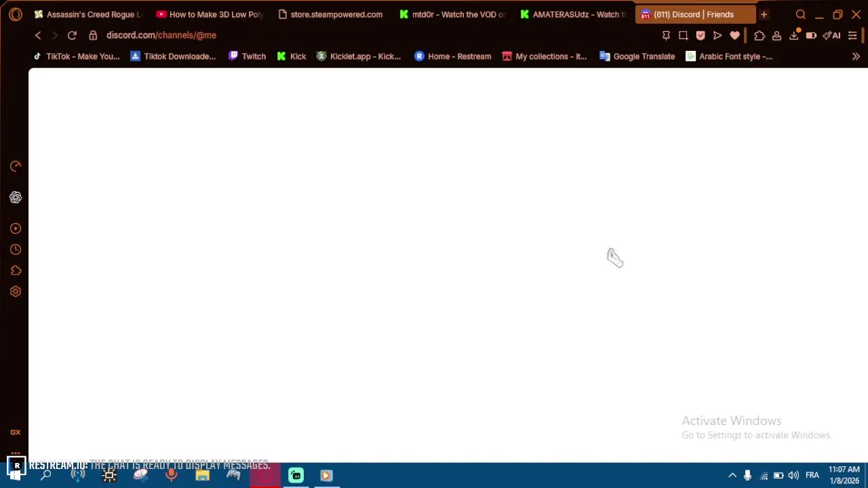Viewport: 868px width, 488px height.
Task: Open Windows taskbar search
Action: (x=46, y=475)
